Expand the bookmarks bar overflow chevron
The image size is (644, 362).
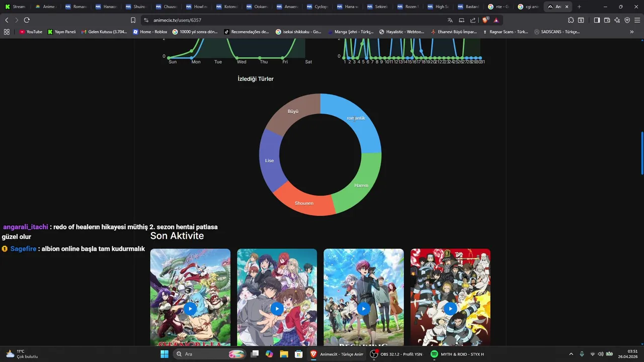tap(632, 32)
